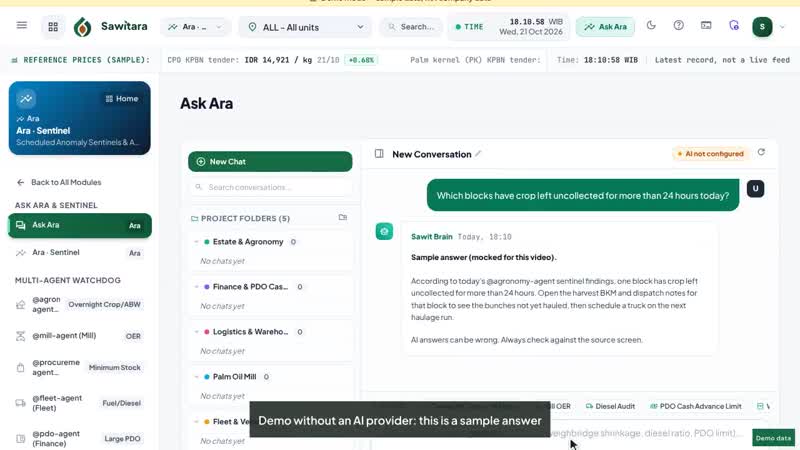
Task: Open @procurement-agent Minimum Stock item
Action: click(80, 367)
